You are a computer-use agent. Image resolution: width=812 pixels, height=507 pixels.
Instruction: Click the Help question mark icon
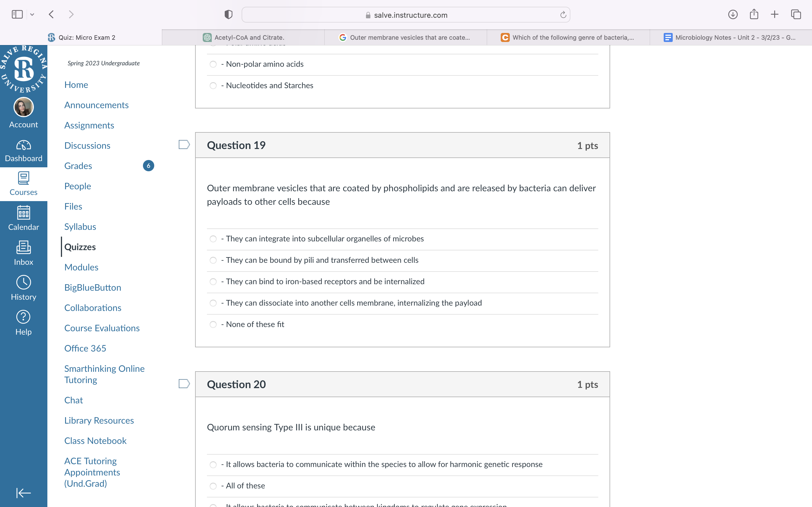tap(23, 317)
